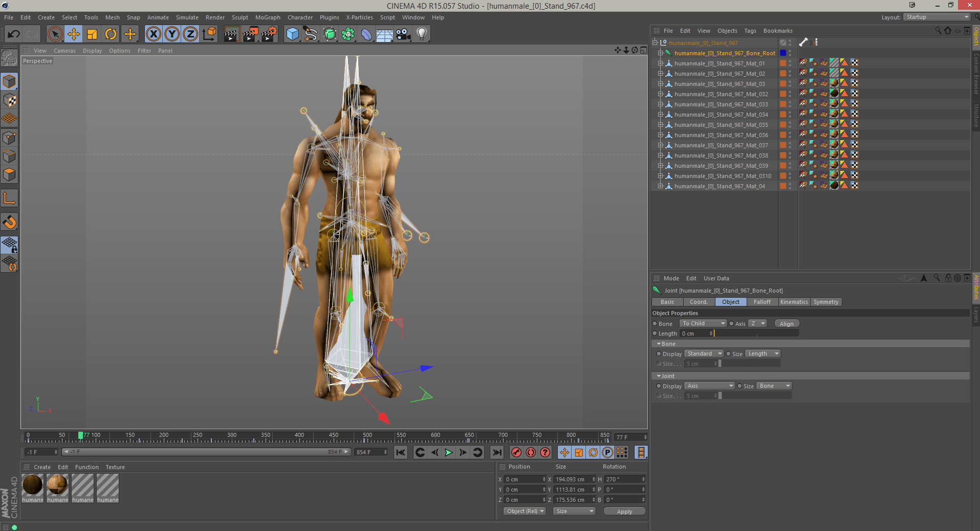Switch to Polygons mode in left sidebar

tap(10, 174)
